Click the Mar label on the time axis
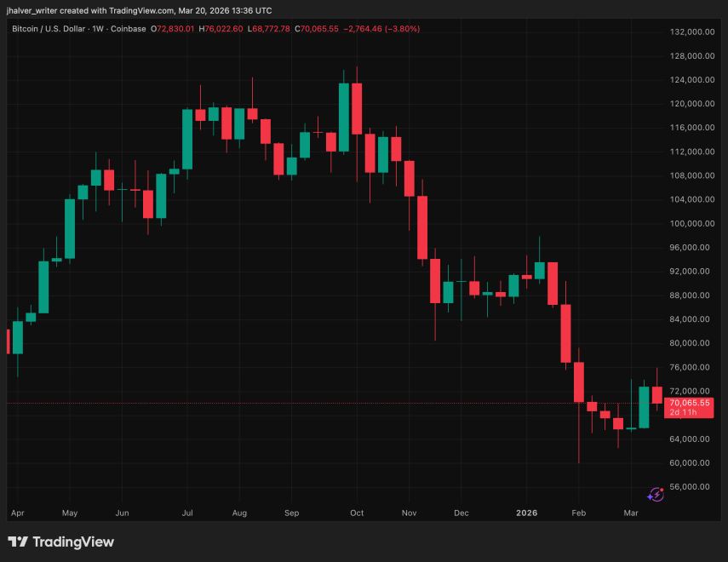This screenshot has width=728, height=562. [630, 513]
